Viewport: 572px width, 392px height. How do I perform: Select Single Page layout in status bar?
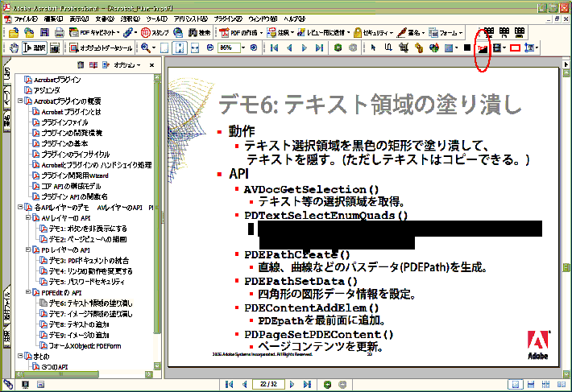516,384
